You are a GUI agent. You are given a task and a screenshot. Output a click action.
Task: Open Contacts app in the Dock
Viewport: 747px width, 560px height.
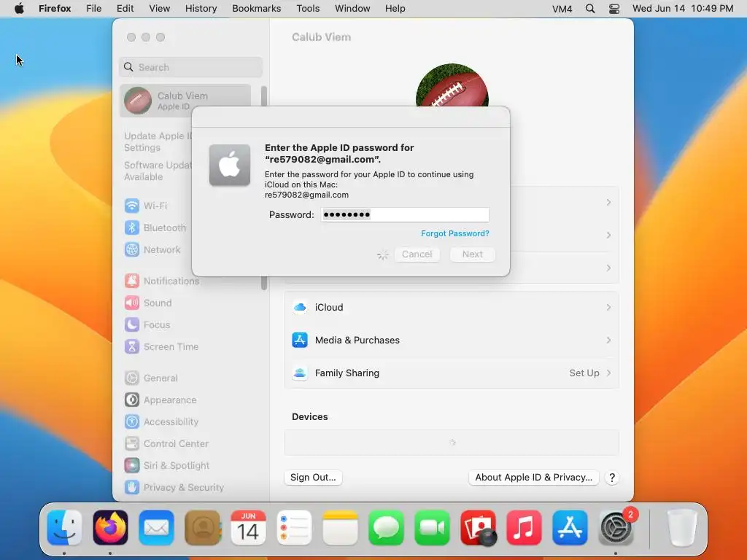[203, 528]
